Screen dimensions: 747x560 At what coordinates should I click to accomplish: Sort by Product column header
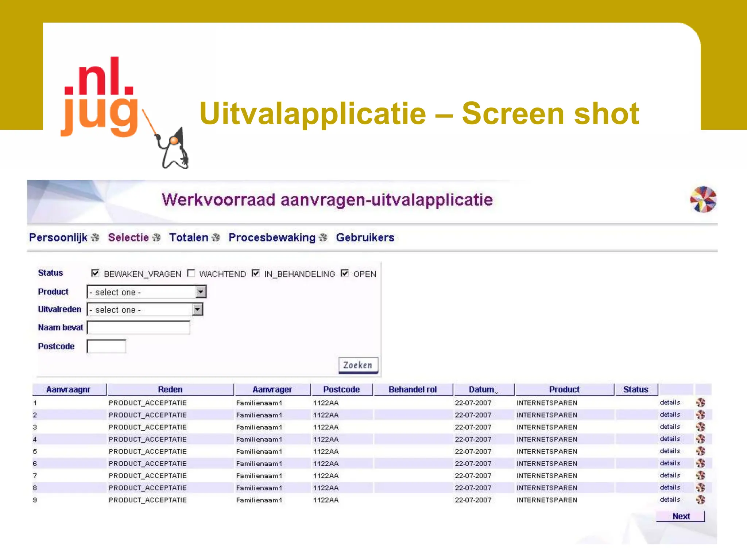[564, 389]
